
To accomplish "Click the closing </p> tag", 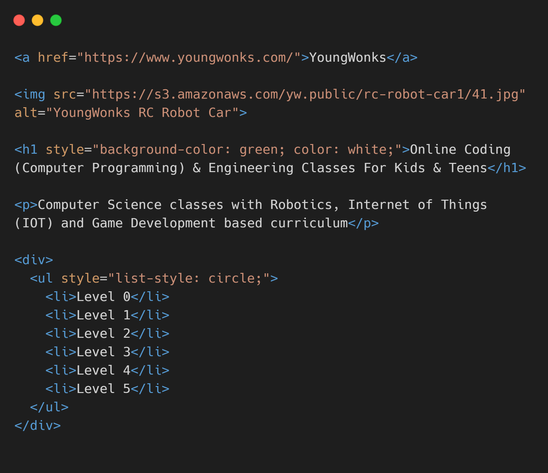I will (363, 223).
